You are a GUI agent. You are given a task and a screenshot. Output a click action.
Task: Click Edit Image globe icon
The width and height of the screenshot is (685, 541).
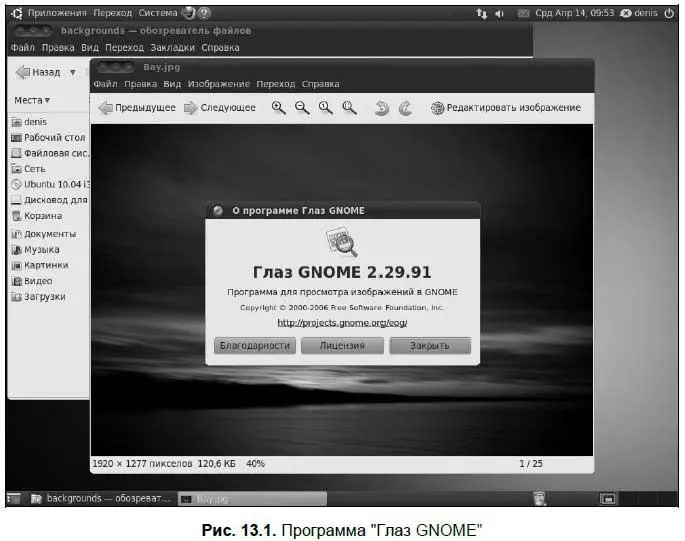pyautogui.click(x=437, y=108)
